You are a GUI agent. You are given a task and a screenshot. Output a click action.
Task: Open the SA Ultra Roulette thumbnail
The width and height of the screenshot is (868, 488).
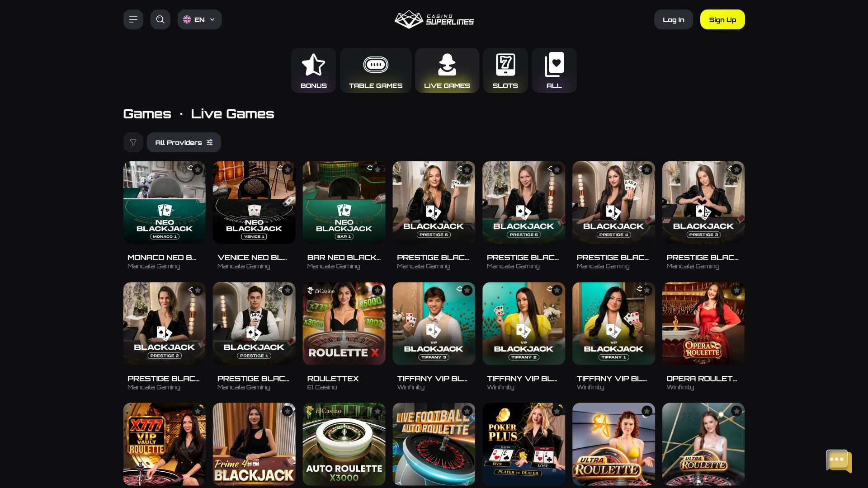click(613, 444)
